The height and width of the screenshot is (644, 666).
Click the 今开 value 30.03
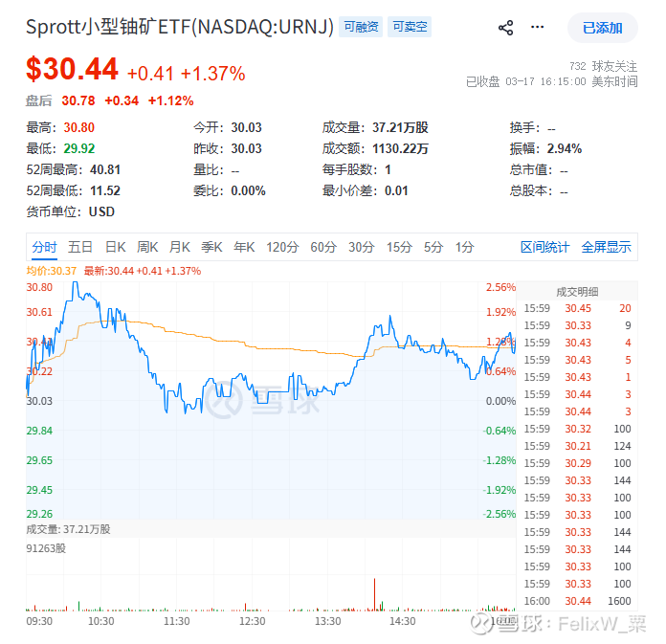(x=246, y=127)
